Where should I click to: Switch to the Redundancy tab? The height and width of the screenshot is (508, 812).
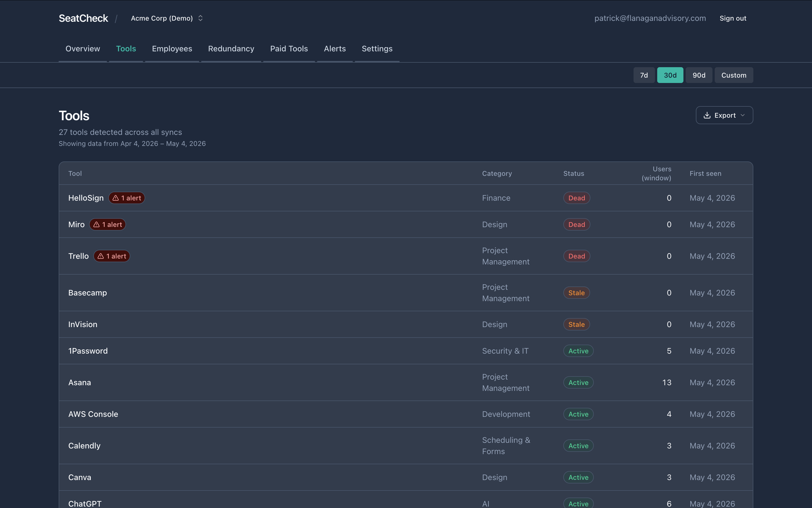[x=231, y=49]
